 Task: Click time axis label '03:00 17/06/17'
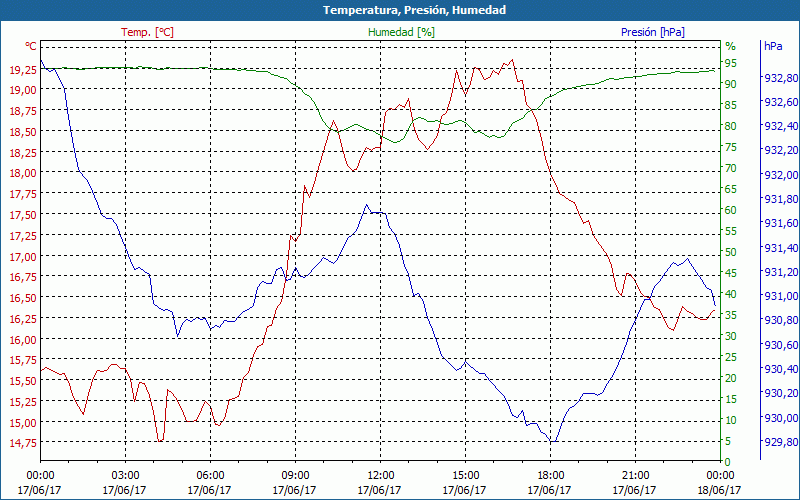(x=125, y=483)
